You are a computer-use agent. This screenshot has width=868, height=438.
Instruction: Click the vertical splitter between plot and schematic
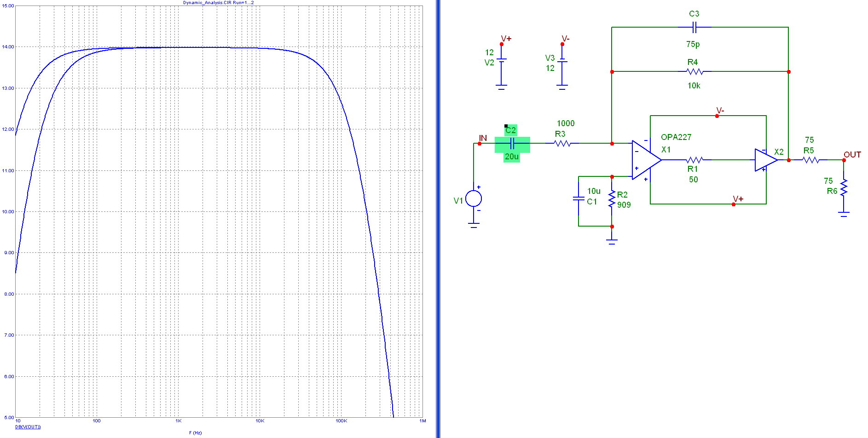(x=438, y=219)
